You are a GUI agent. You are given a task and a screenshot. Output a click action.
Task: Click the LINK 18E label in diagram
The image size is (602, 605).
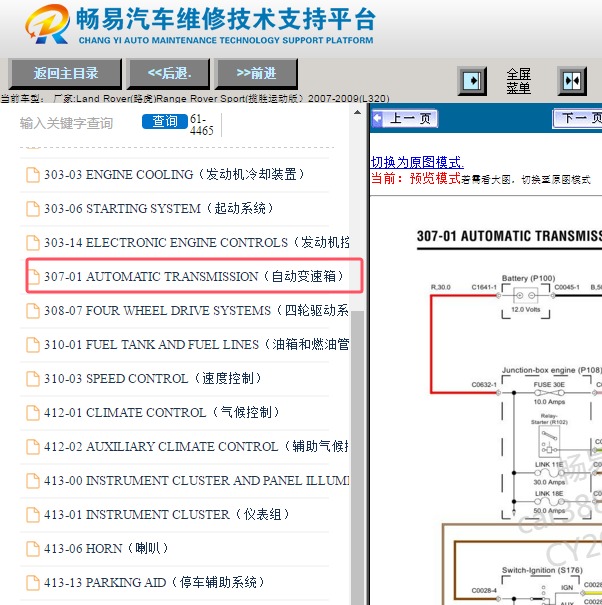549,493
